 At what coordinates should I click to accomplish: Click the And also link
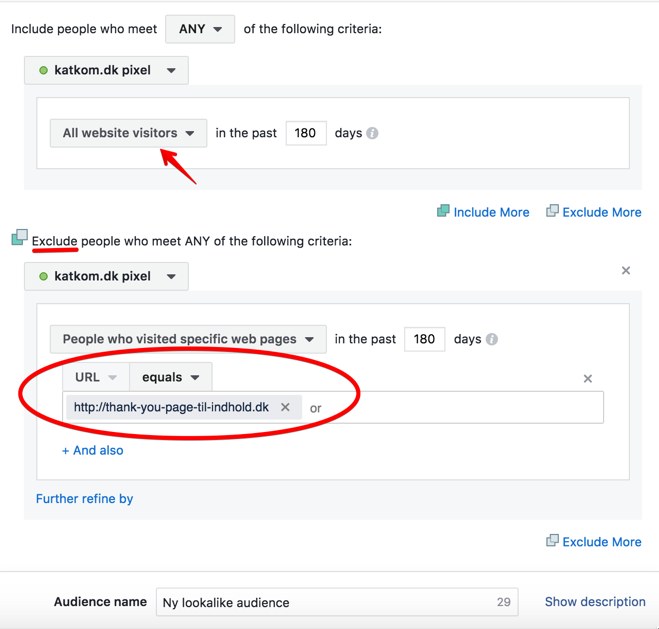tap(93, 450)
